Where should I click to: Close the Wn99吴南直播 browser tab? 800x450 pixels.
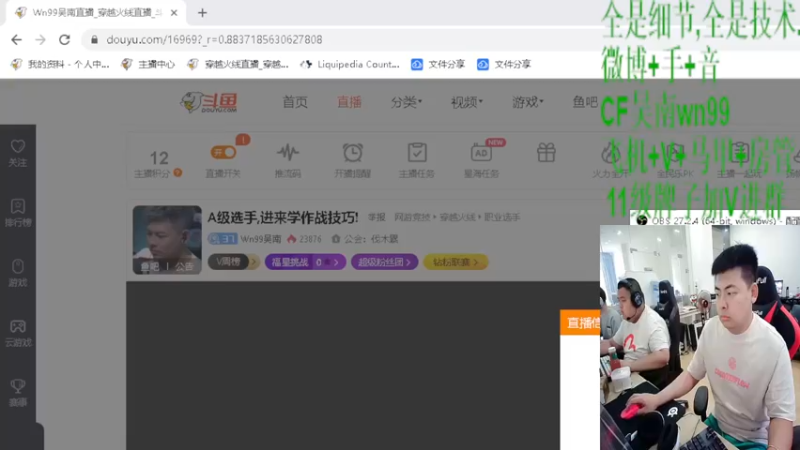tap(174, 13)
